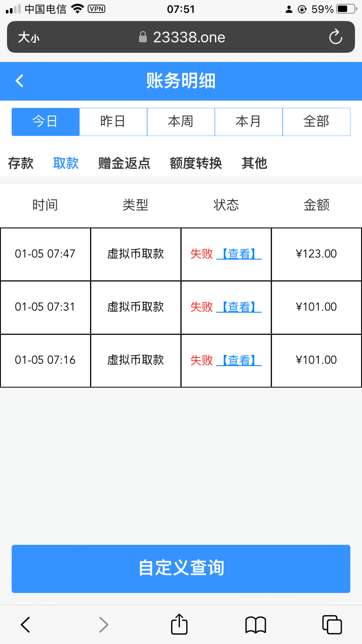Switch to 额度转换 category
Viewport: 362px width, 644px height.
196,163
